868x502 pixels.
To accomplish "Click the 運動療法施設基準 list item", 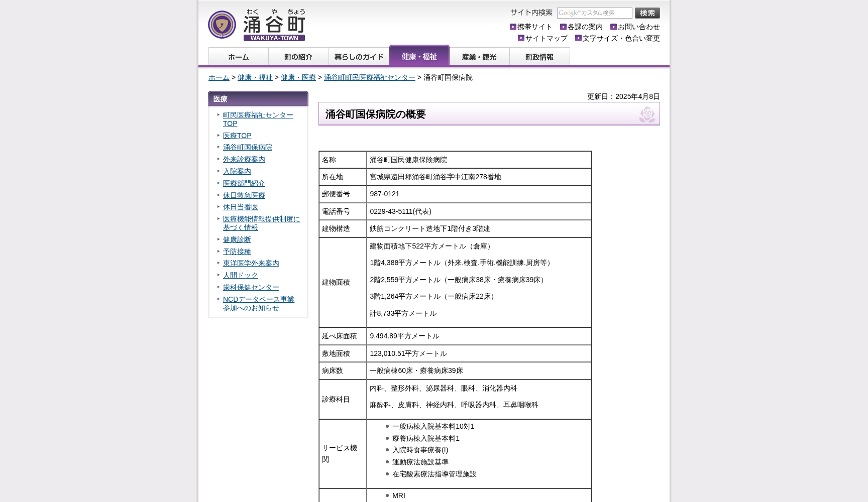I will [420, 462].
